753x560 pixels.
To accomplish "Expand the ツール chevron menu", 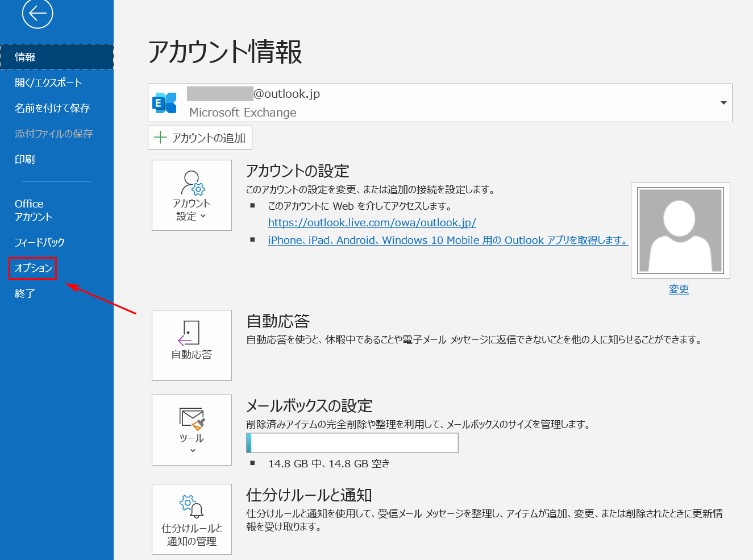I will click(193, 451).
